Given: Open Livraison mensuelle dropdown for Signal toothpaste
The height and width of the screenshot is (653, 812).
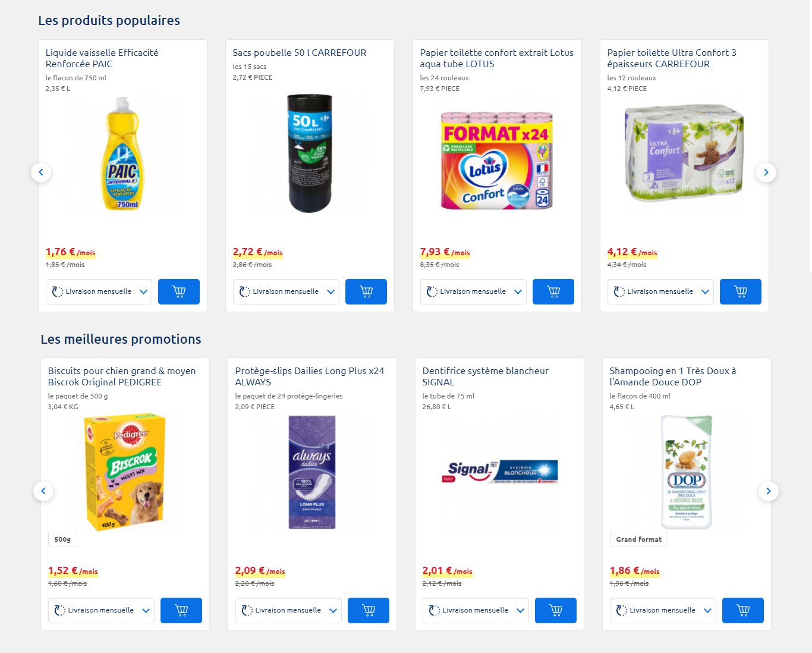Looking at the screenshot, I should tap(476, 610).
